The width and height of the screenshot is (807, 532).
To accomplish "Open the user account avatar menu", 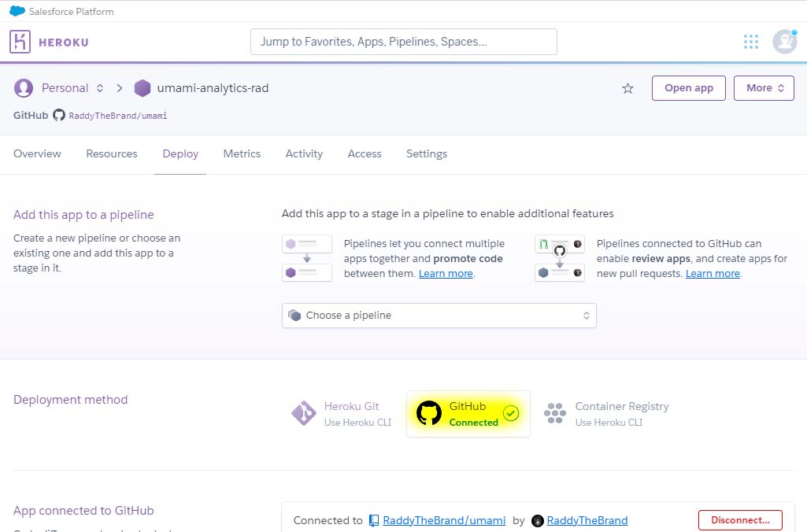I will [784, 42].
